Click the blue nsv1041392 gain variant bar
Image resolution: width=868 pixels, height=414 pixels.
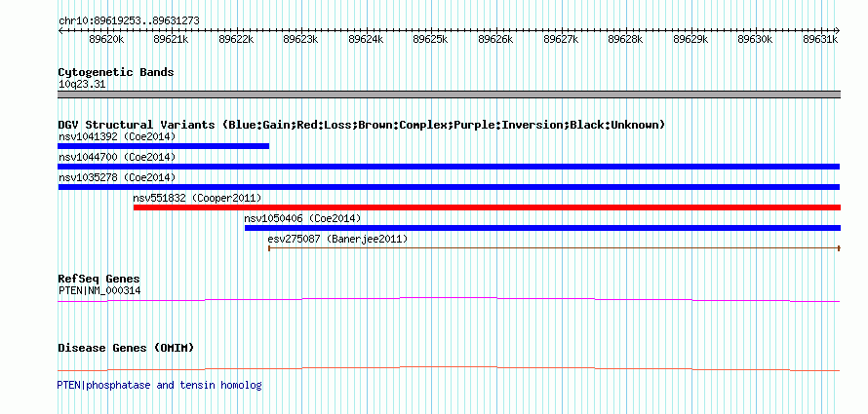click(163, 146)
